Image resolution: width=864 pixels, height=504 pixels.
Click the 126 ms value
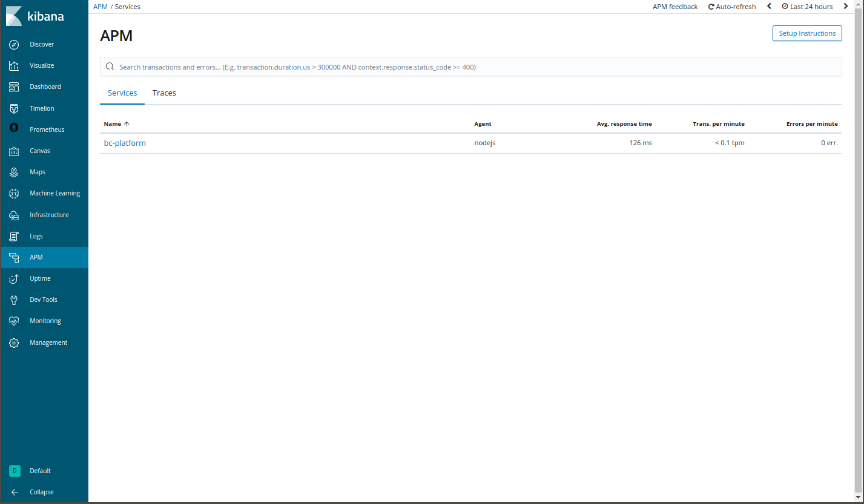tap(641, 143)
